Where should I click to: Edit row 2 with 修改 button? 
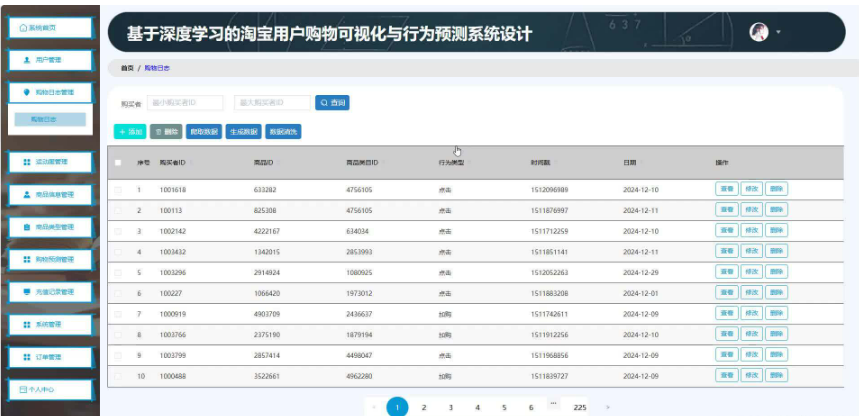(x=752, y=210)
